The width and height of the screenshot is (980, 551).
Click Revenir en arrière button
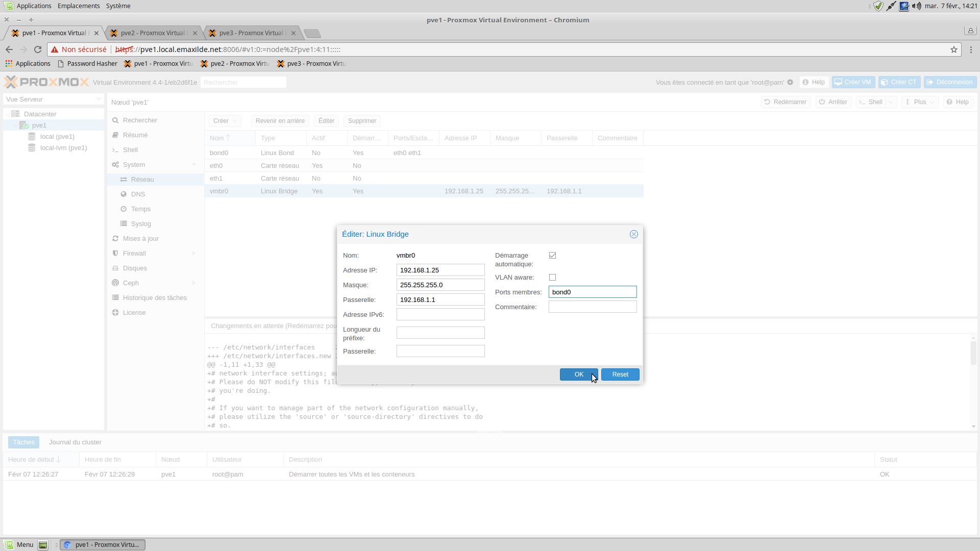tap(280, 121)
